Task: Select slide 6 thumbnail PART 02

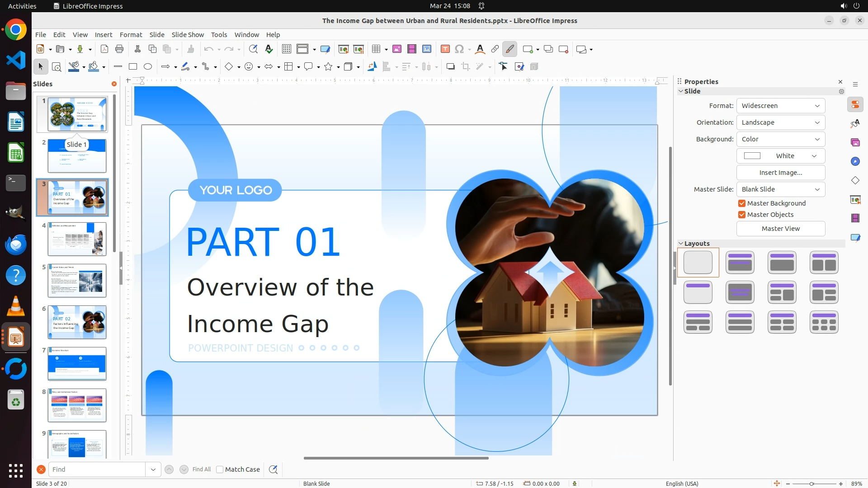Action: click(x=77, y=322)
